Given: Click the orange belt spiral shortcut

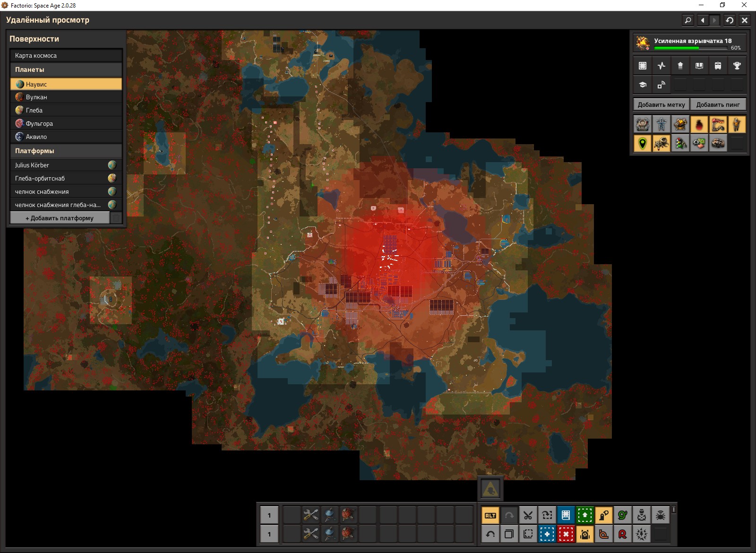Looking at the screenshot, I should click(x=603, y=534).
